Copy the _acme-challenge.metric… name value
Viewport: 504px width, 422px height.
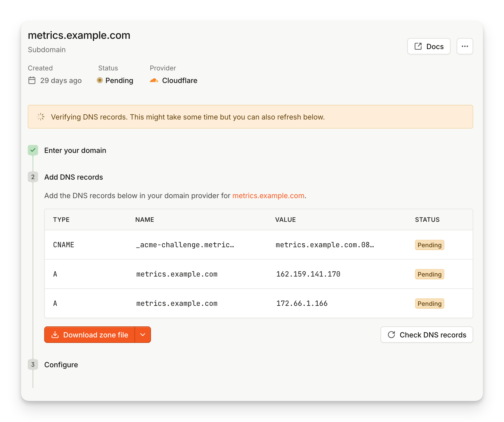[185, 245]
